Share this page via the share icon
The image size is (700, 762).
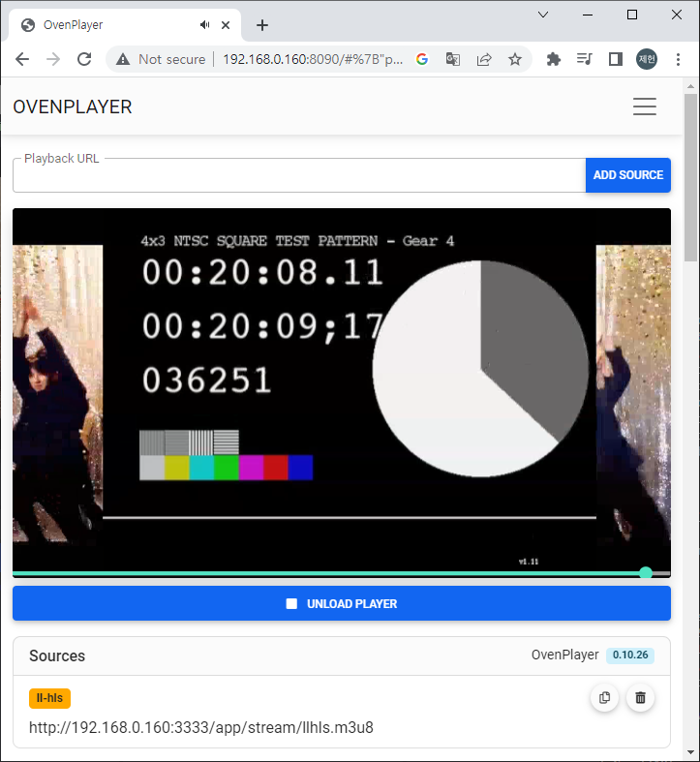(484, 59)
